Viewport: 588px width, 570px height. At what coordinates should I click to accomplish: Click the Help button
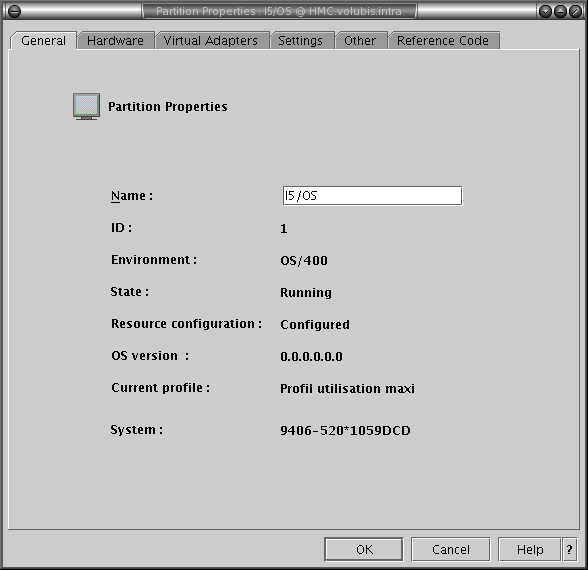[530, 549]
